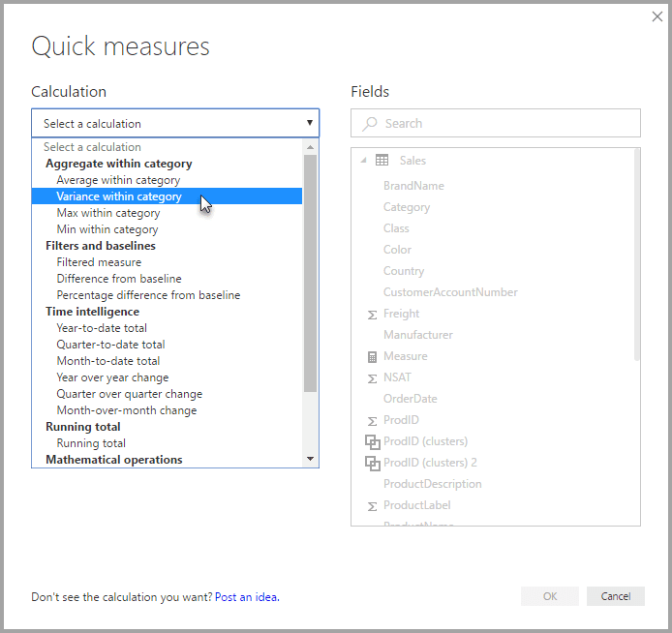Select the Country field
The image size is (672, 633).
pyautogui.click(x=404, y=271)
